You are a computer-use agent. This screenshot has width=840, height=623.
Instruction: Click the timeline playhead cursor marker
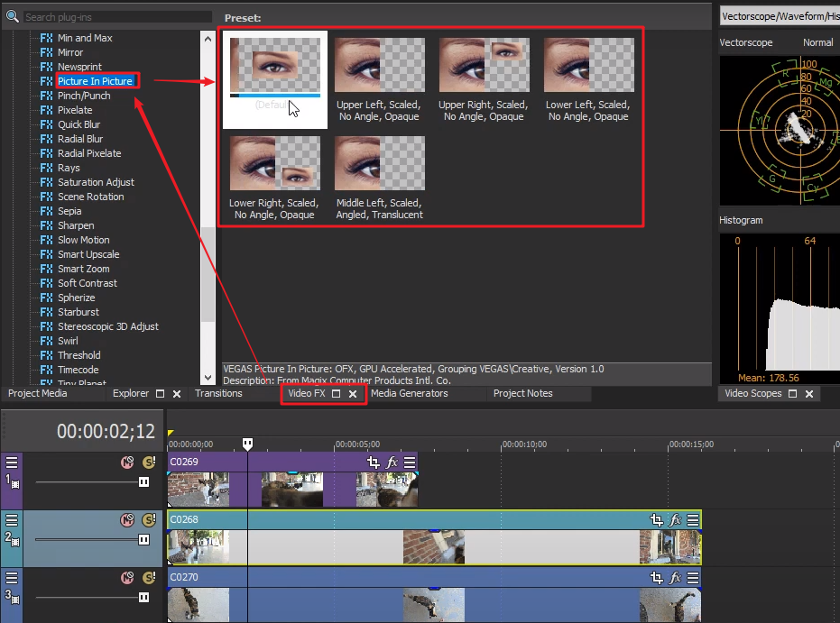point(247,444)
